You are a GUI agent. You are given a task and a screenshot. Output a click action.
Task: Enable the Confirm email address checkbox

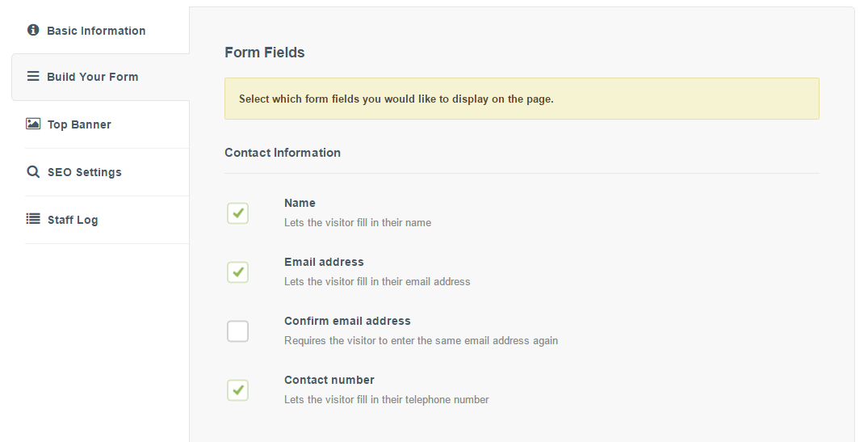(237, 331)
